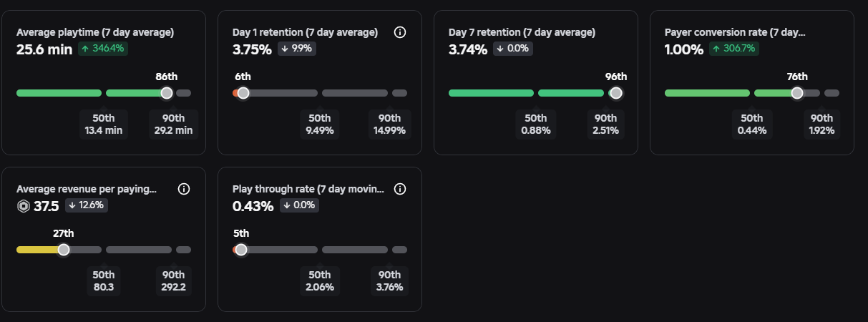Click the 12.6% decrease badge
This screenshot has width=868, height=322.
87,205
